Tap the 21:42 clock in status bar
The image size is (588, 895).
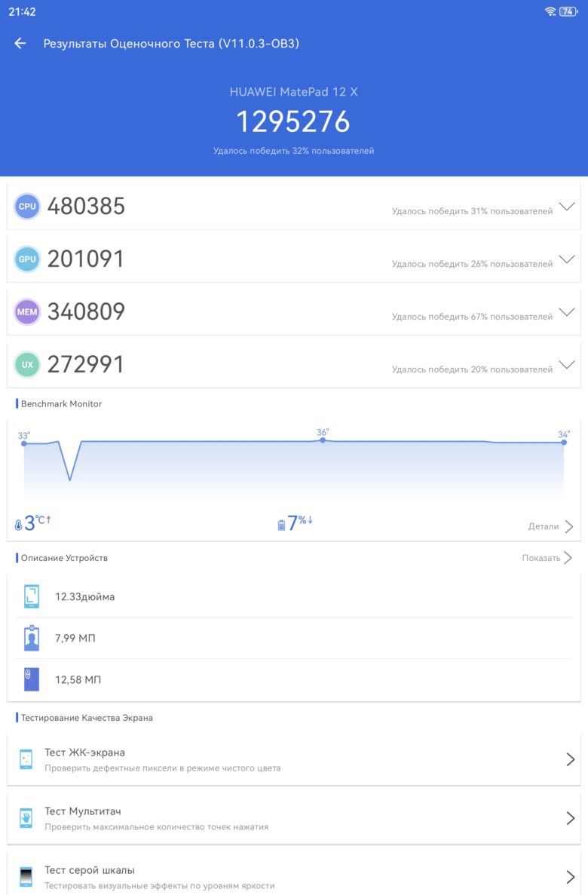click(x=23, y=11)
